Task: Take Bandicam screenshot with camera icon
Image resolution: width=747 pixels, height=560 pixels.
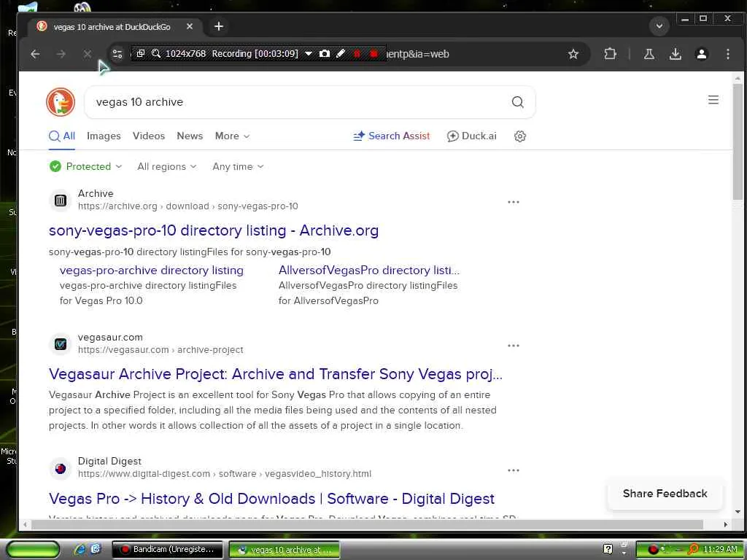Action: (325, 53)
